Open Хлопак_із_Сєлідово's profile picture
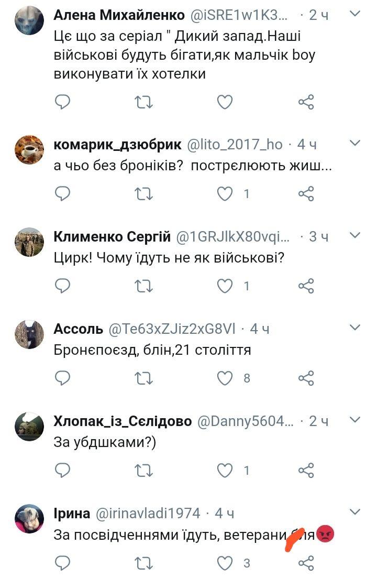 coord(29,427)
